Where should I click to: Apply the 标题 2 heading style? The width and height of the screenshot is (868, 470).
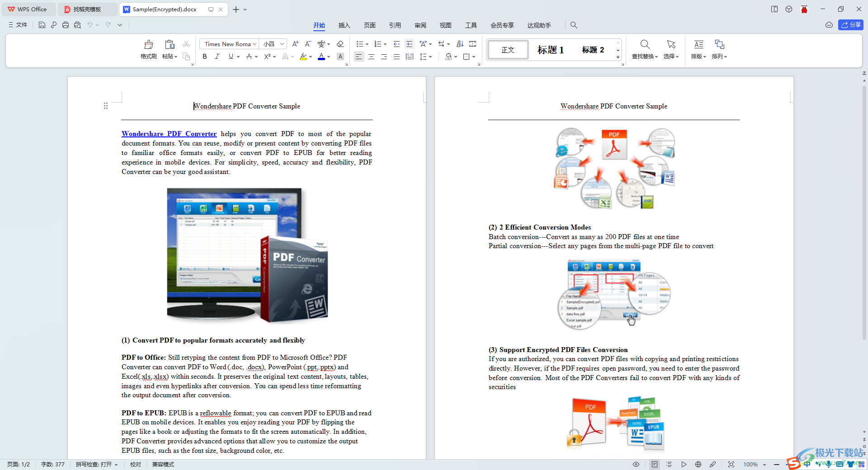coord(593,50)
